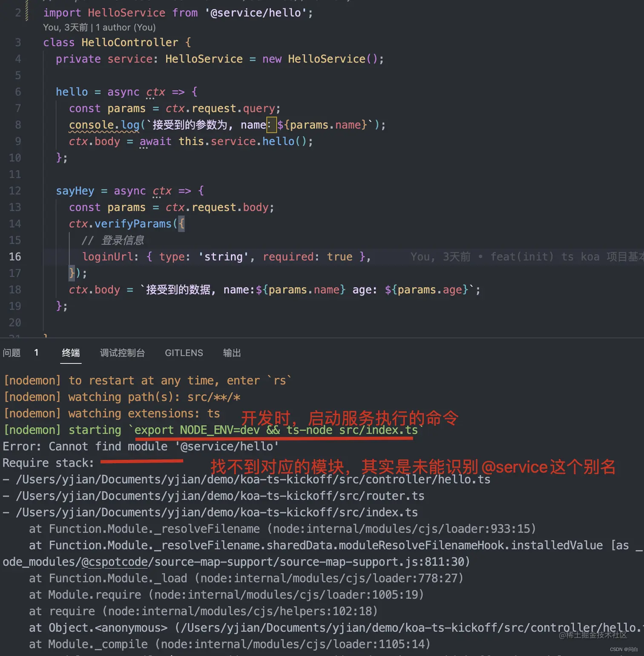Image resolution: width=644 pixels, height=656 pixels.
Task: Switch to the 终端 terminal tab
Action: click(x=71, y=353)
